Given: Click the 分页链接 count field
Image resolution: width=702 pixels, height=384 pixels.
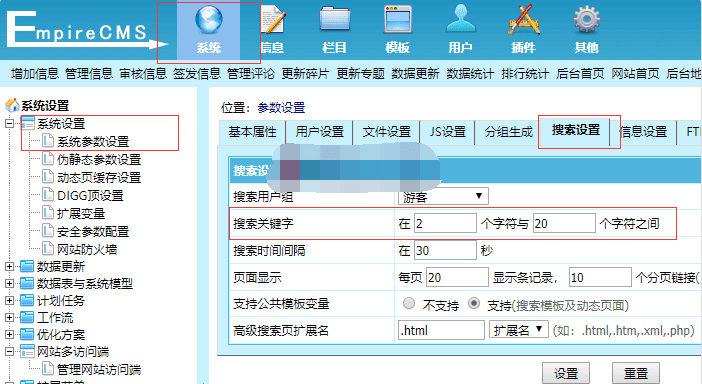Looking at the screenshot, I should click(x=600, y=277).
